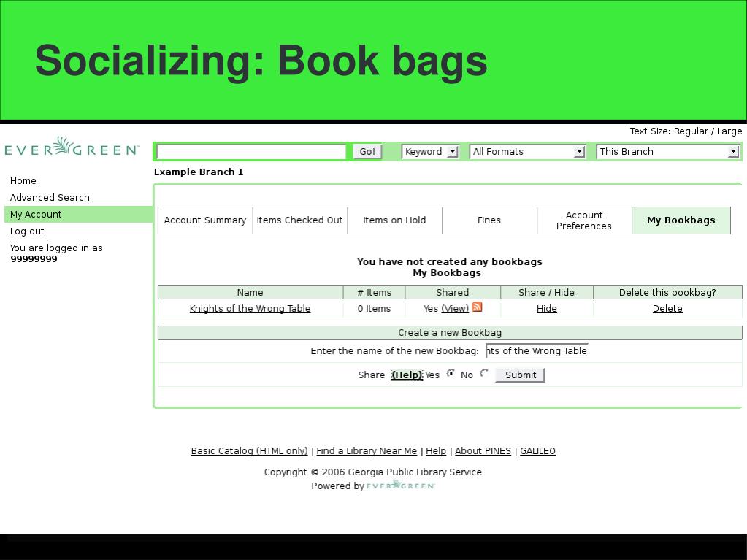This screenshot has height=560, width=747.
Task: Click the 'Share / Hide' column header
Action: point(546,292)
